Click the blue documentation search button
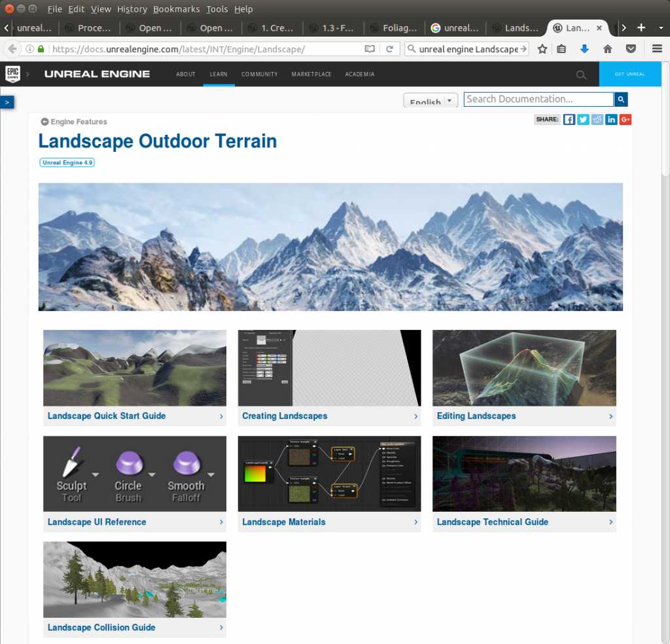Viewport: 670px width, 644px height. click(x=621, y=99)
